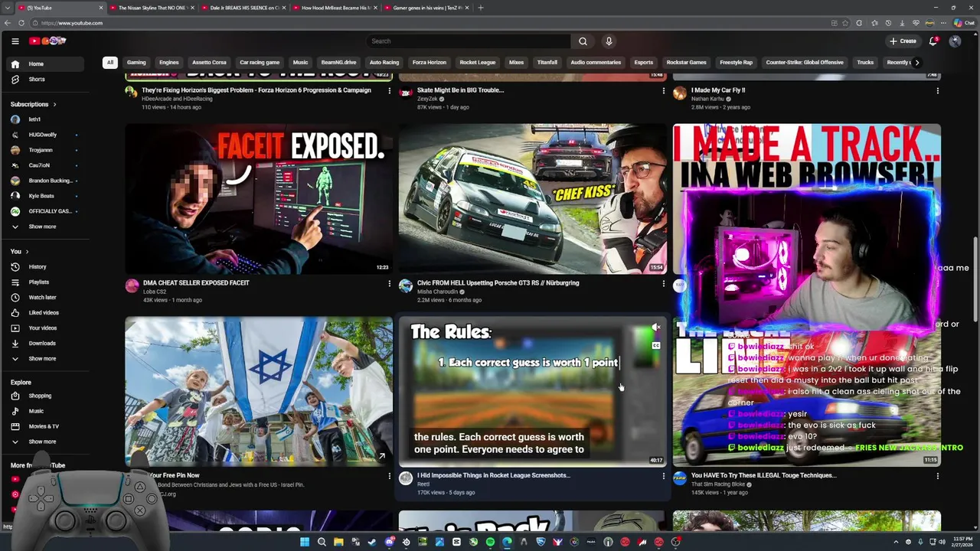Open options for DMA CHEAT SELLER video
This screenshot has width=980, height=551.
click(389, 284)
